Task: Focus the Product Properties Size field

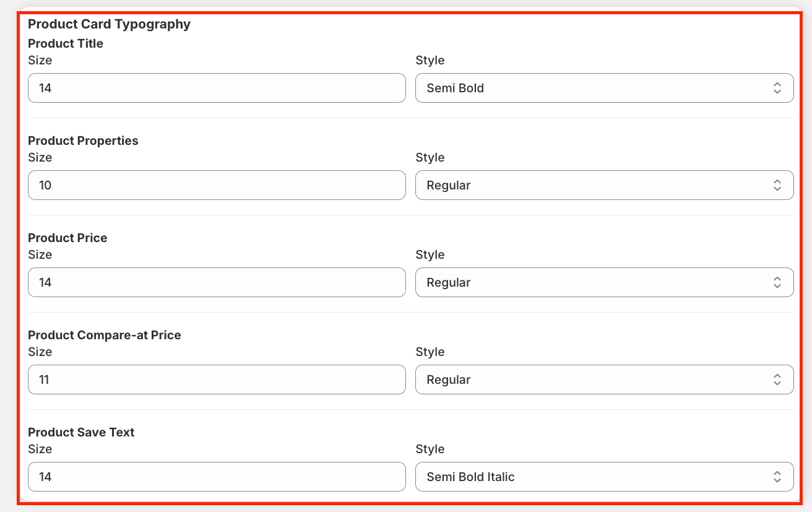Action: pyautogui.click(x=217, y=185)
